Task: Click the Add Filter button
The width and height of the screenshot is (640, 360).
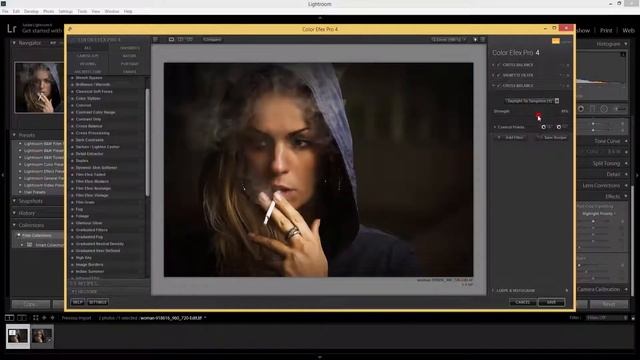Action: point(511,138)
